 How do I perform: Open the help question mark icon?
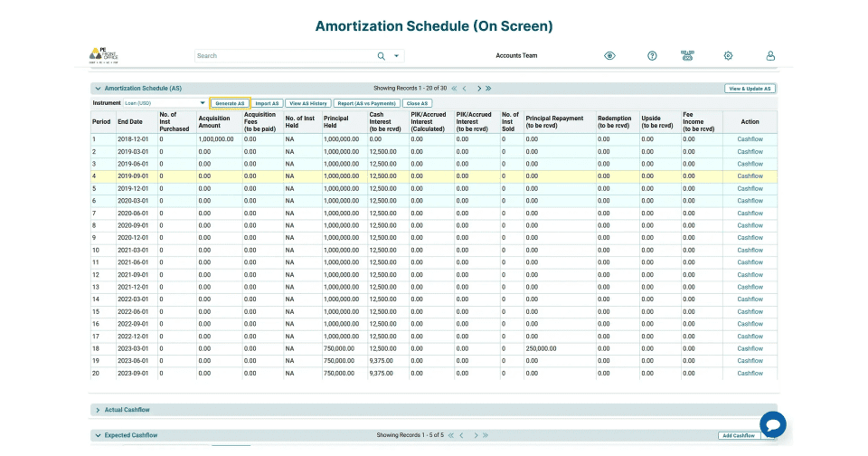click(652, 55)
